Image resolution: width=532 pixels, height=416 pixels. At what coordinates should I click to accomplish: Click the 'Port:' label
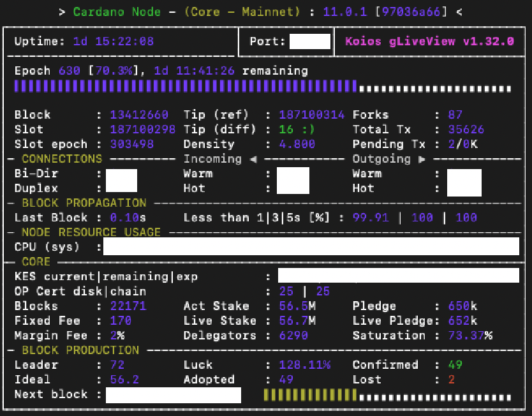click(x=267, y=41)
